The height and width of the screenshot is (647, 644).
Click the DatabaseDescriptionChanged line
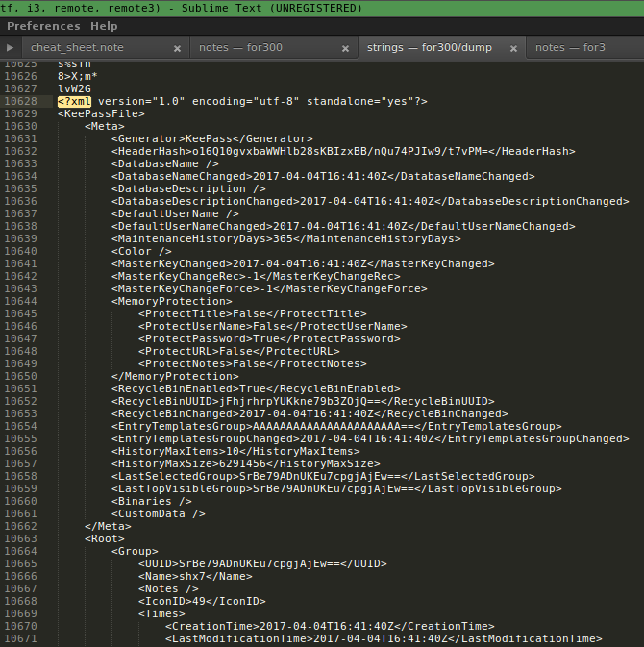coord(370,201)
